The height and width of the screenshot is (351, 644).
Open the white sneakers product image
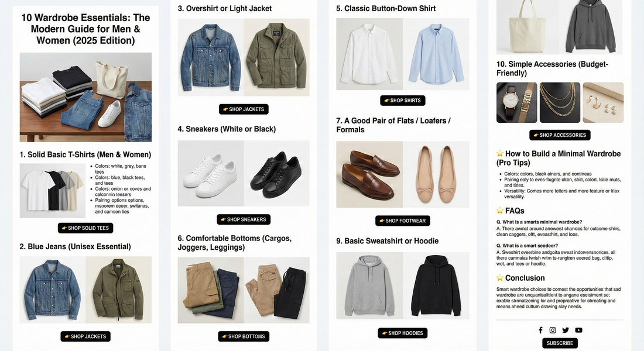210,173
